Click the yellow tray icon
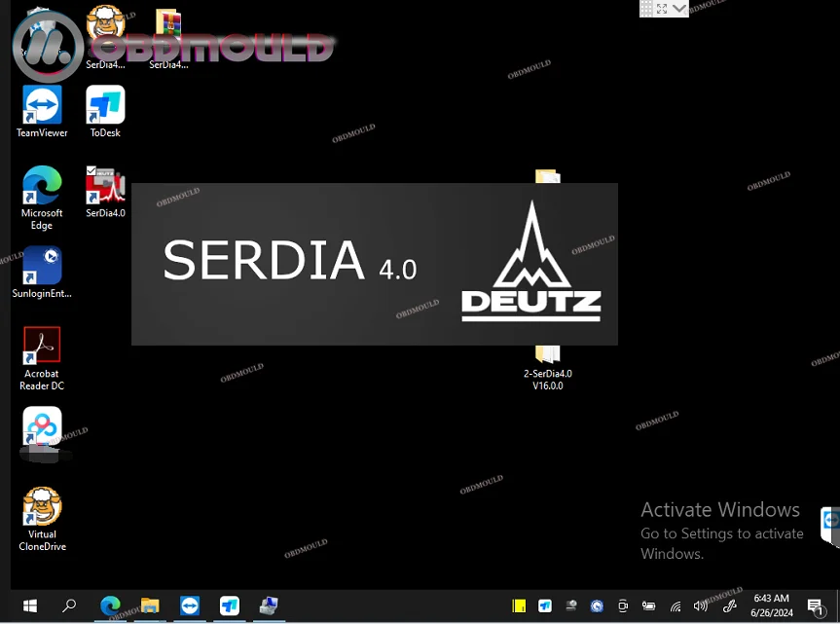The image size is (840, 624). click(519, 606)
